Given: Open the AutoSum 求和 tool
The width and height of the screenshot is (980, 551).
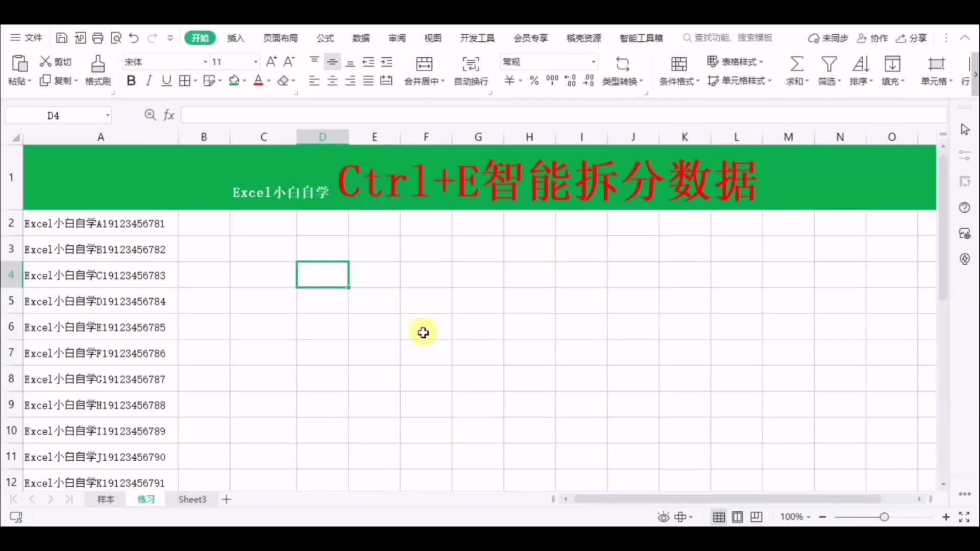Looking at the screenshot, I should point(796,70).
